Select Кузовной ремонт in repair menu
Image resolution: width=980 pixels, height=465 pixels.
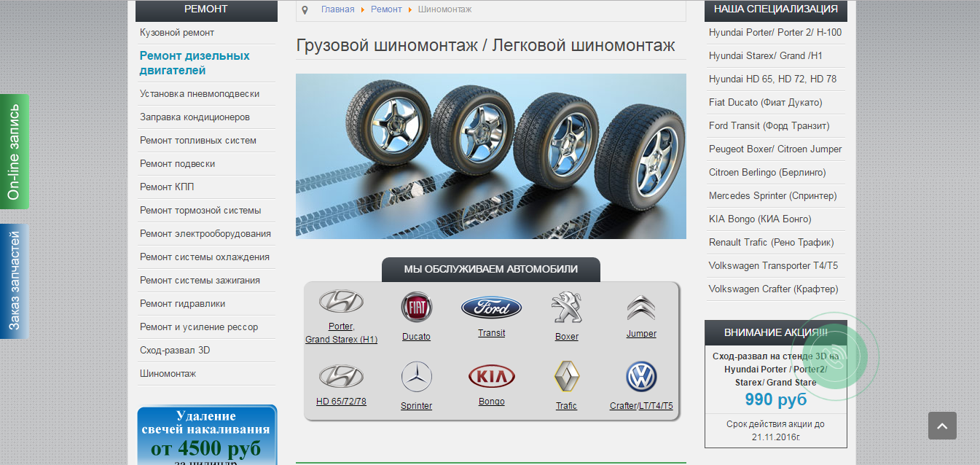(x=206, y=33)
